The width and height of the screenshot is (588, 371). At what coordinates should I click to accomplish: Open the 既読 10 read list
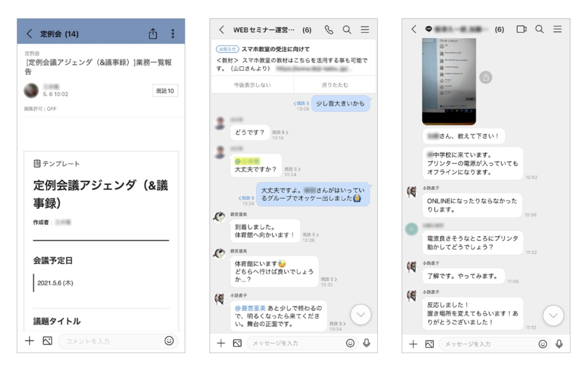point(165,91)
